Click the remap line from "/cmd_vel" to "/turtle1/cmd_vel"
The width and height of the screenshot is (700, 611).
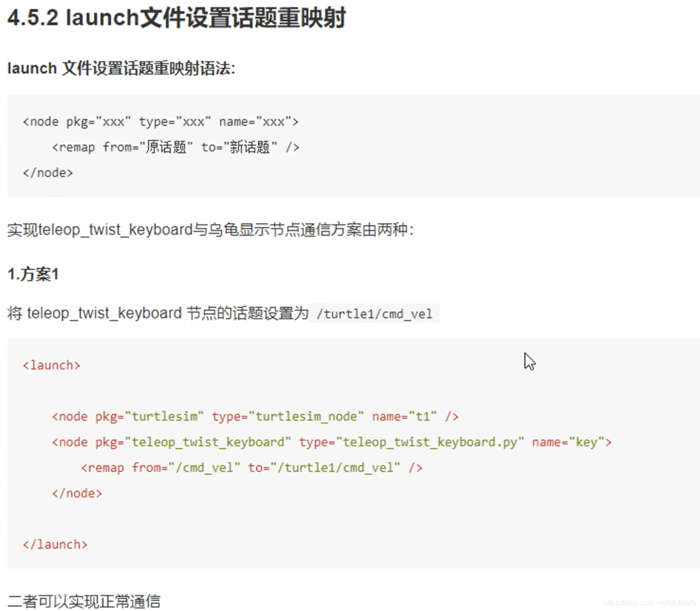252,468
